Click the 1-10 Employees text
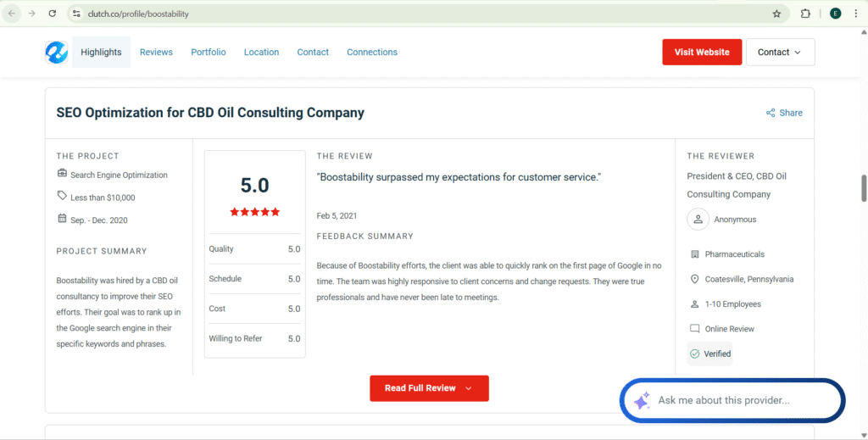Screen dimensions: 868x440 click(733, 304)
